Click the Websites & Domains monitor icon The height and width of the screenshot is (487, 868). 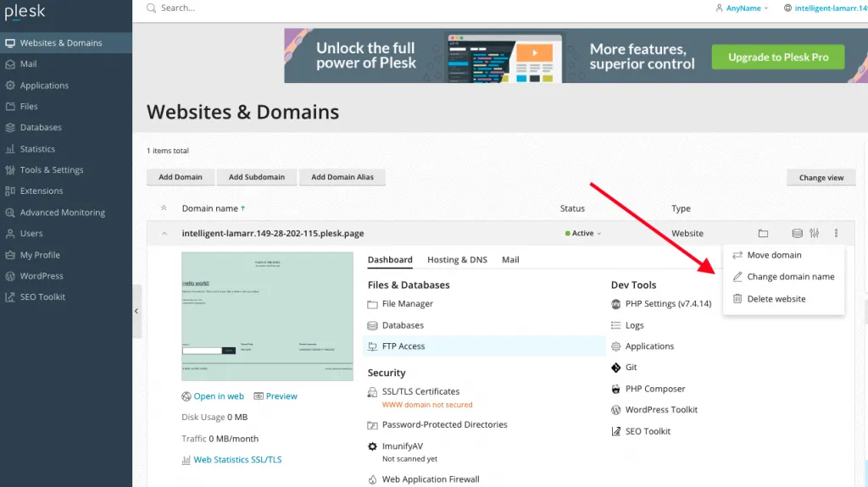10,42
